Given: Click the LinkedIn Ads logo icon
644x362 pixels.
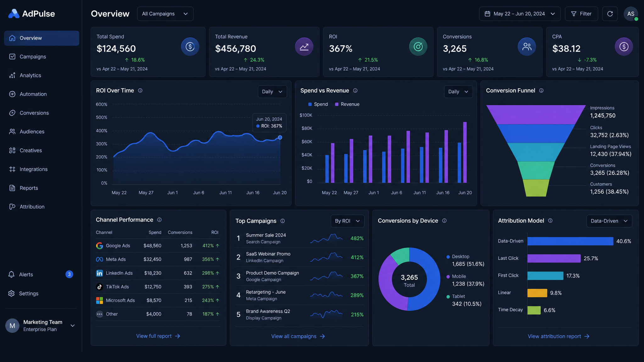Looking at the screenshot, I should [x=99, y=273].
